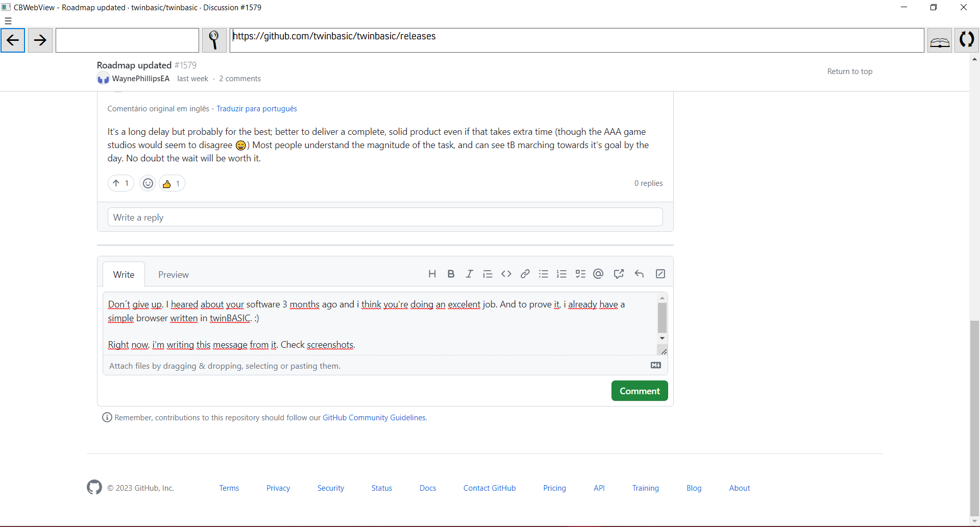Switch to the Preview tab
The width and height of the screenshot is (980, 527).
coord(173,274)
